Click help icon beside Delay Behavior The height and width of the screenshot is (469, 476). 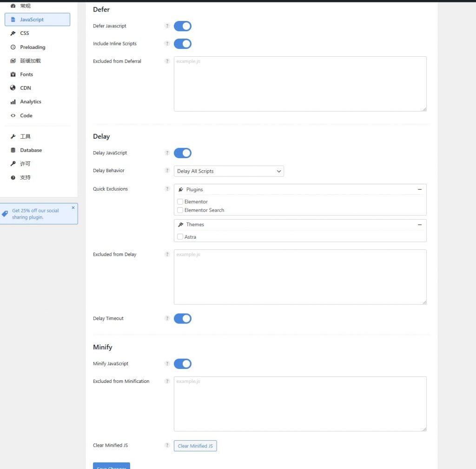(x=167, y=170)
